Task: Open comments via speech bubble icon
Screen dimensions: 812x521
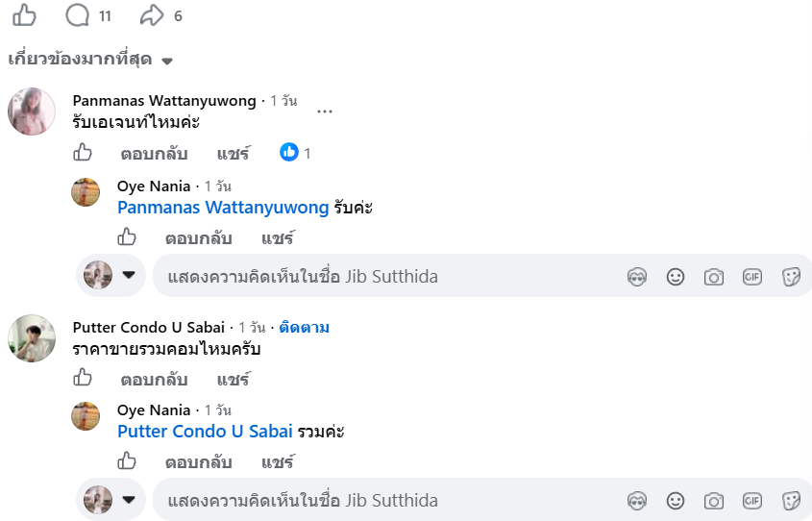Action: [77, 15]
